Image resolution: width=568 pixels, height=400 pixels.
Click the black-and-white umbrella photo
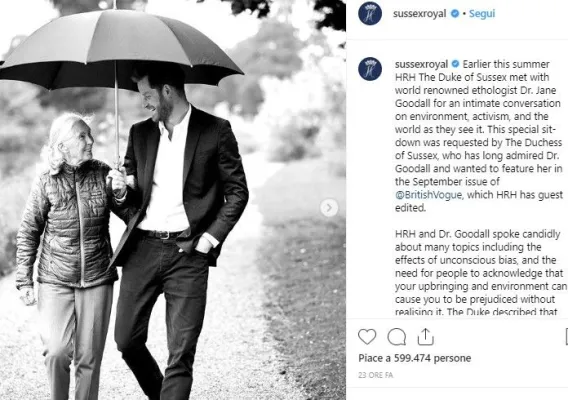pyautogui.click(x=173, y=200)
